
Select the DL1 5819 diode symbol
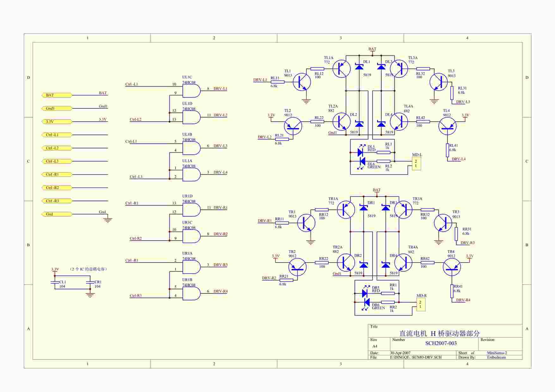tap(359, 67)
